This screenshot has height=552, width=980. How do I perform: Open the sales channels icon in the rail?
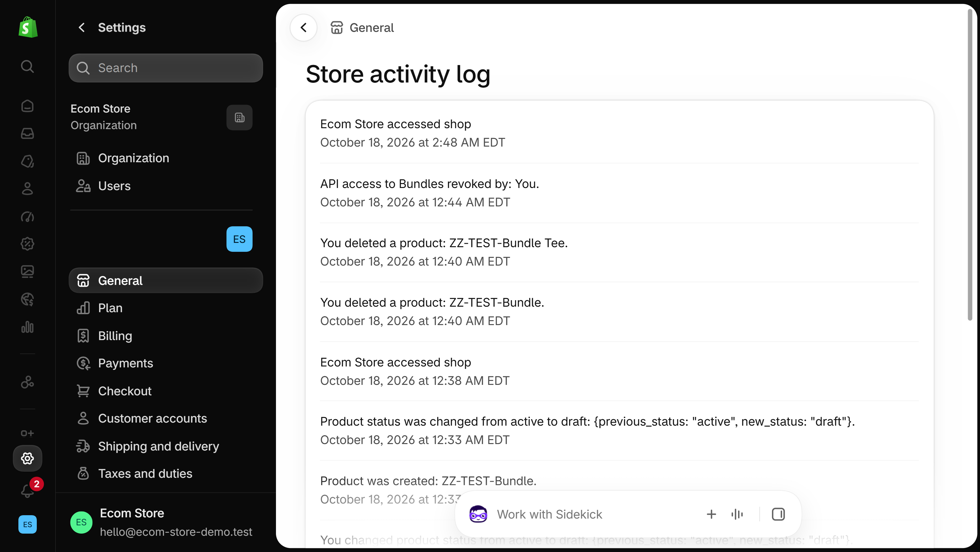click(x=27, y=382)
